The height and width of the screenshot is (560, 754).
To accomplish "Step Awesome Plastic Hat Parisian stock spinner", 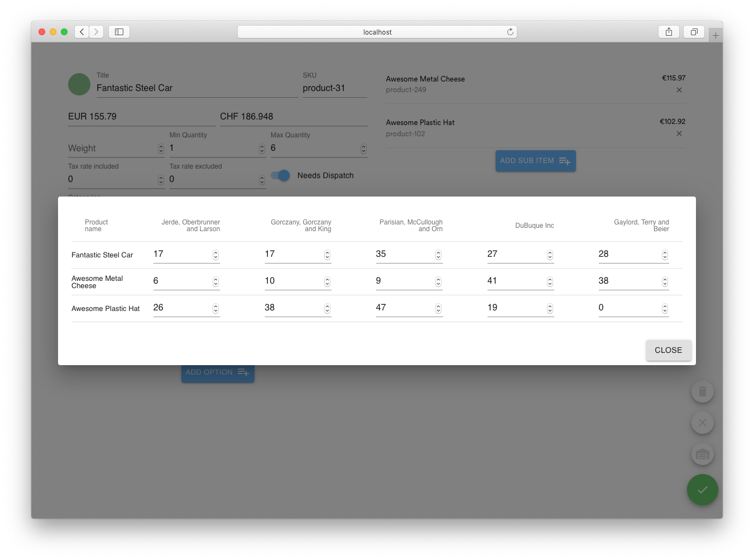I will [438, 309].
